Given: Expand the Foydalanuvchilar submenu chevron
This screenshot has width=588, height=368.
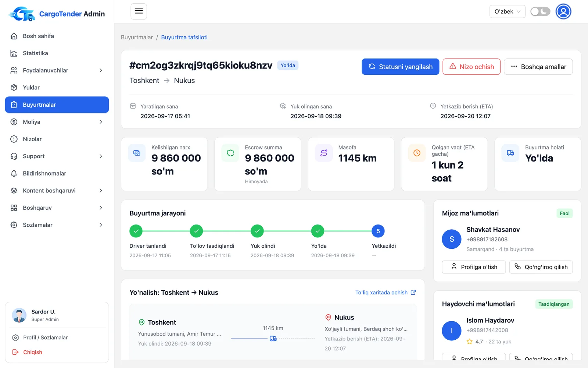Looking at the screenshot, I should point(101,70).
